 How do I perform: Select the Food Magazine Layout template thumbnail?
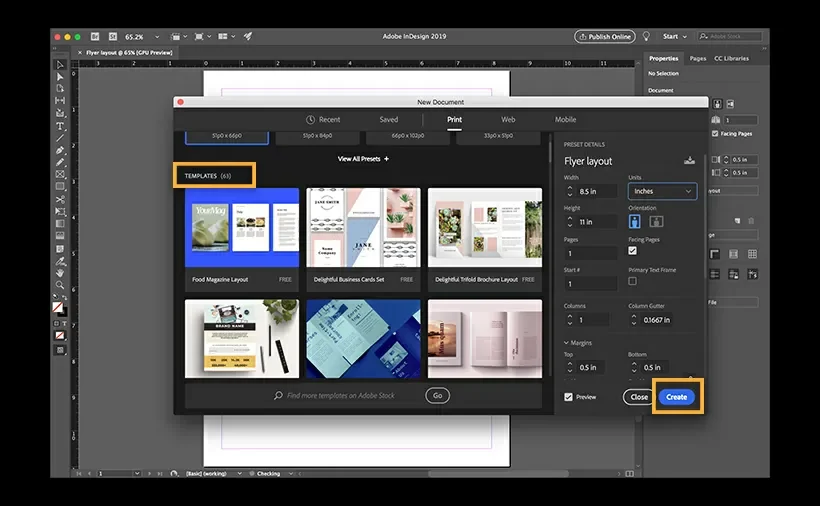(x=241, y=227)
